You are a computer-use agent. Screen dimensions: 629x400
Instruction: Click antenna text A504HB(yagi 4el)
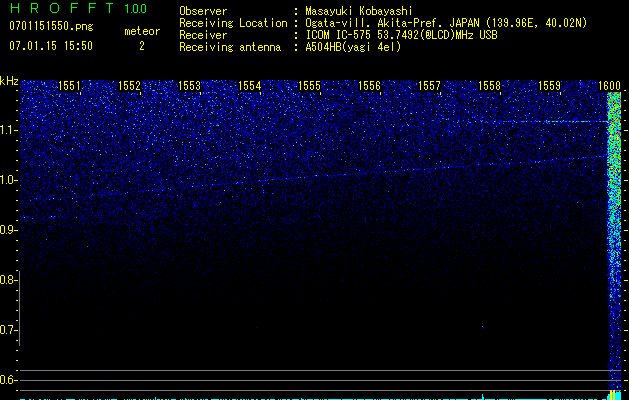tap(353, 47)
